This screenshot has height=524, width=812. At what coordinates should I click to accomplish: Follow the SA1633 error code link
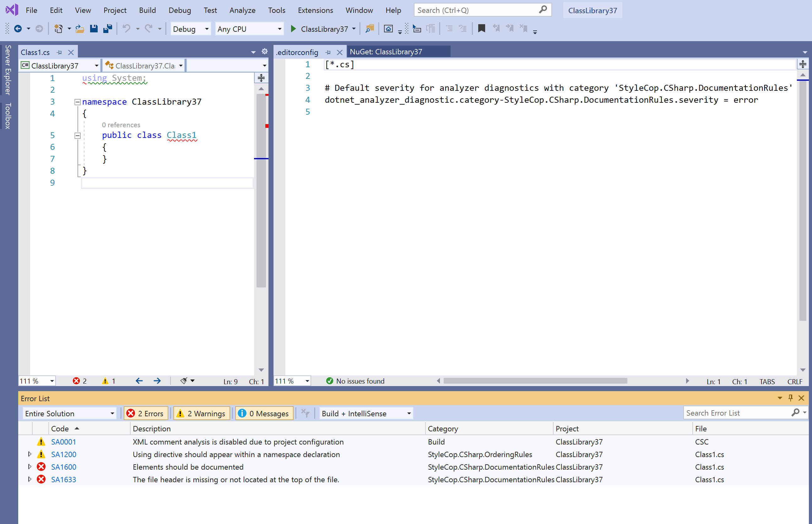pyautogui.click(x=64, y=479)
